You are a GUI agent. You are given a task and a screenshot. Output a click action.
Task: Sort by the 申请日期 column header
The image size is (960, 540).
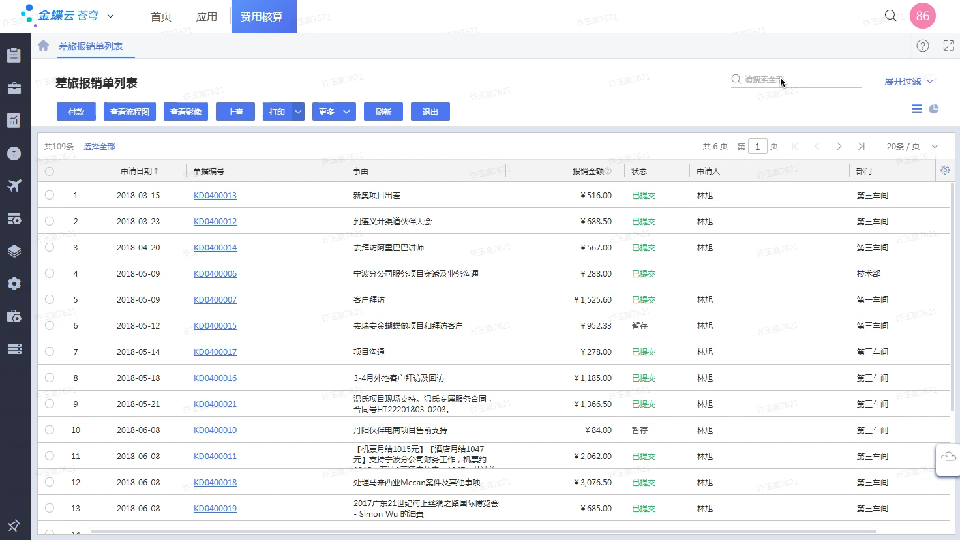point(138,171)
